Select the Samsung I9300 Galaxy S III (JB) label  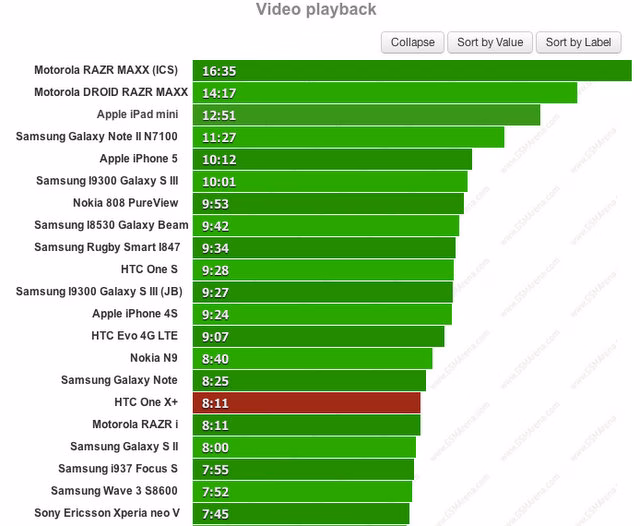click(99, 291)
